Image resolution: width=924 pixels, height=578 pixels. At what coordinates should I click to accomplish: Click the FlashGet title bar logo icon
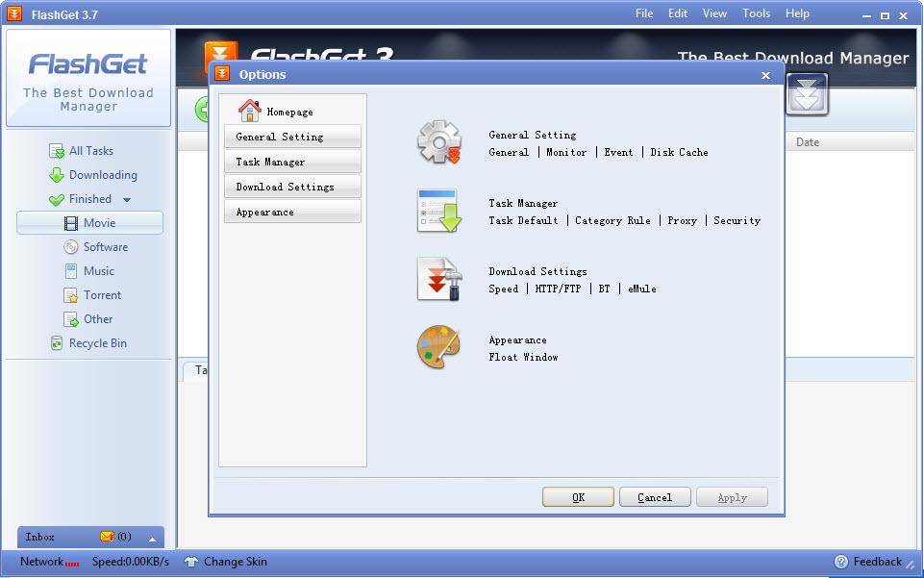14,13
